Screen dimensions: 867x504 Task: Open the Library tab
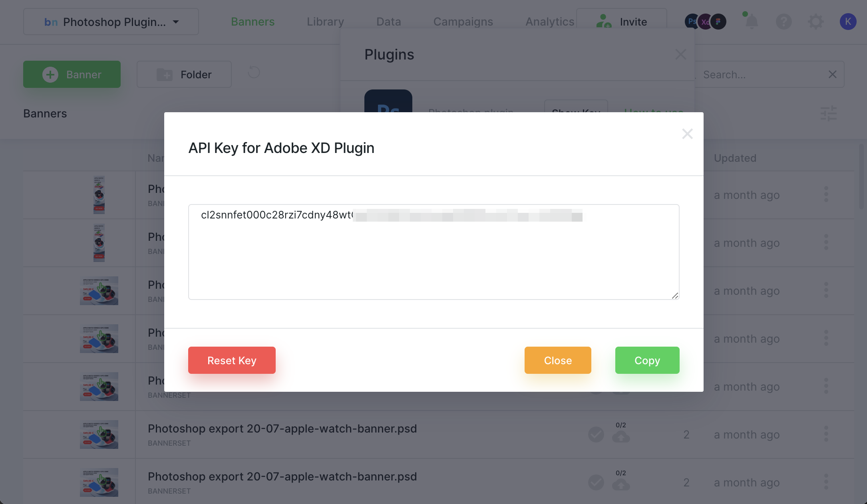(325, 22)
